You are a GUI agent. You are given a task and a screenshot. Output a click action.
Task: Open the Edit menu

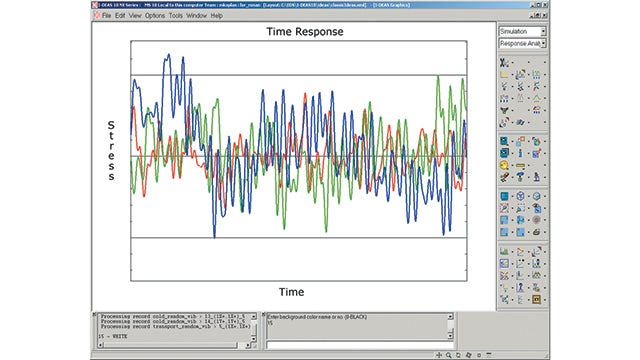120,16
